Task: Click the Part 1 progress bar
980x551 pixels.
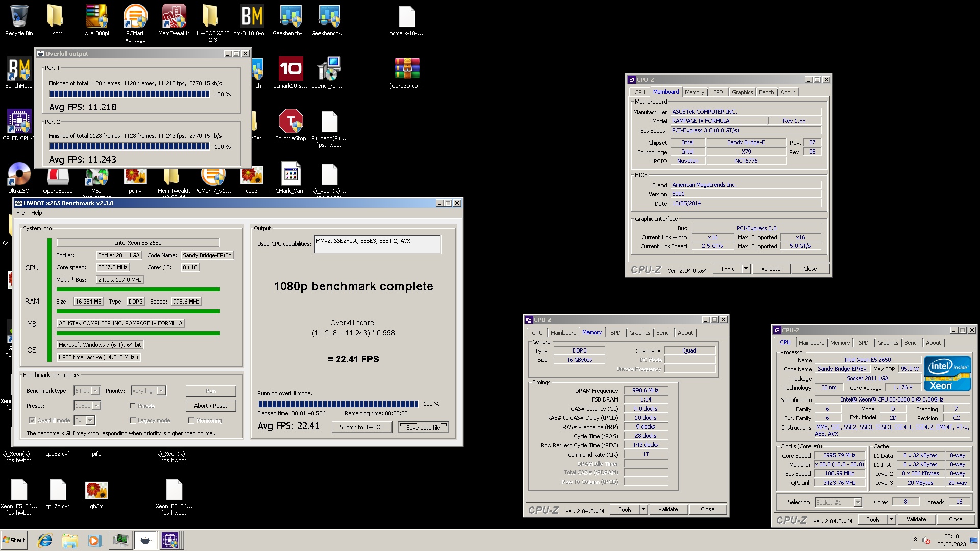Action: [129, 94]
